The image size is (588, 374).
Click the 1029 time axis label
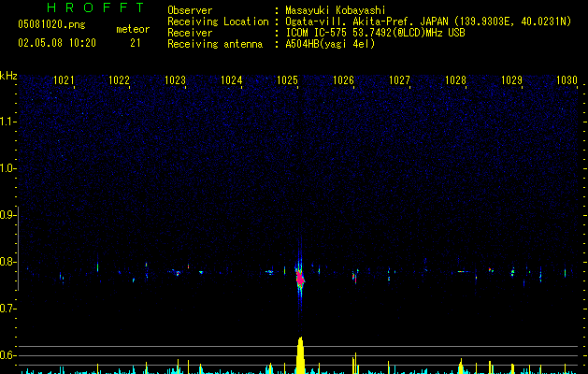click(x=511, y=80)
